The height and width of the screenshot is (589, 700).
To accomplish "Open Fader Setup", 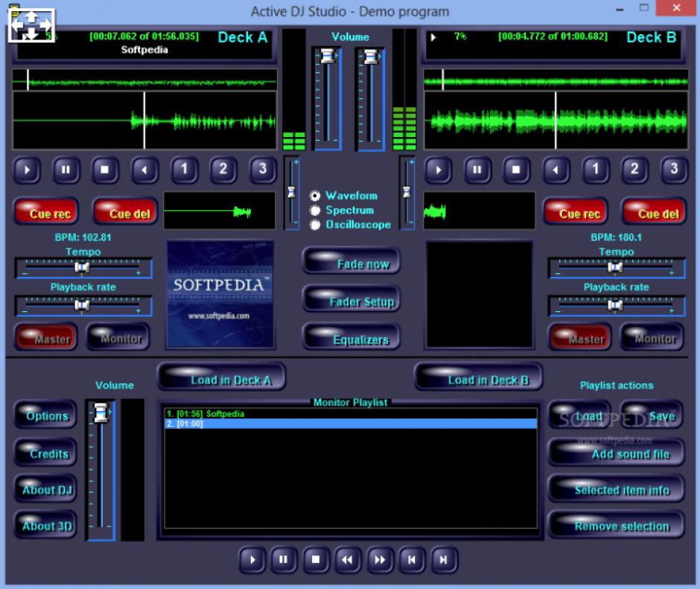I will (351, 299).
